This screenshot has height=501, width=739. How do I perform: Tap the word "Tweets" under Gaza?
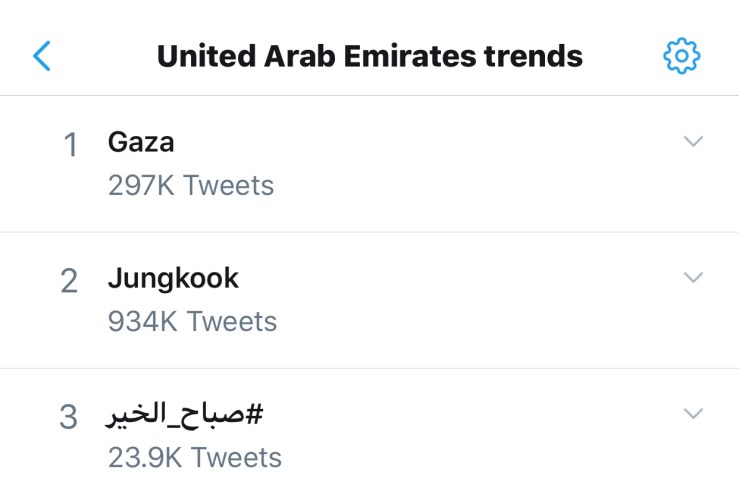pos(228,185)
